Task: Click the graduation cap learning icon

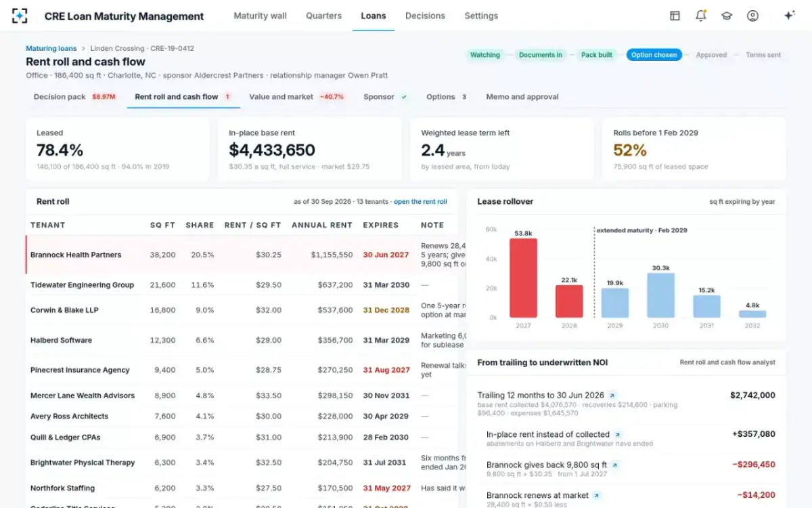Action: point(727,16)
